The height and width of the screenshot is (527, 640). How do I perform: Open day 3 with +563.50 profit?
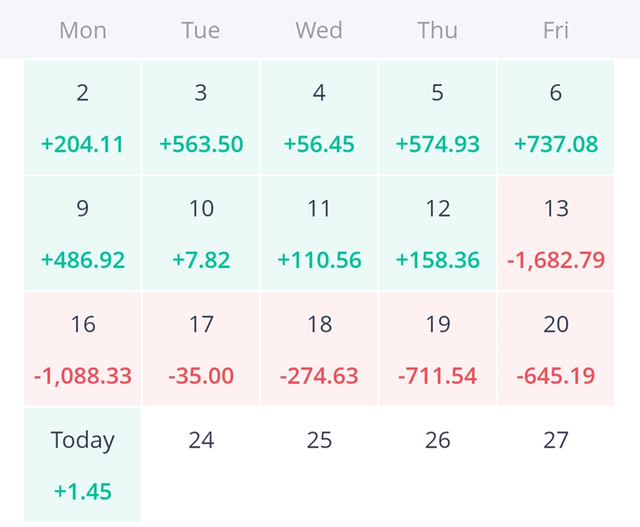(x=201, y=118)
